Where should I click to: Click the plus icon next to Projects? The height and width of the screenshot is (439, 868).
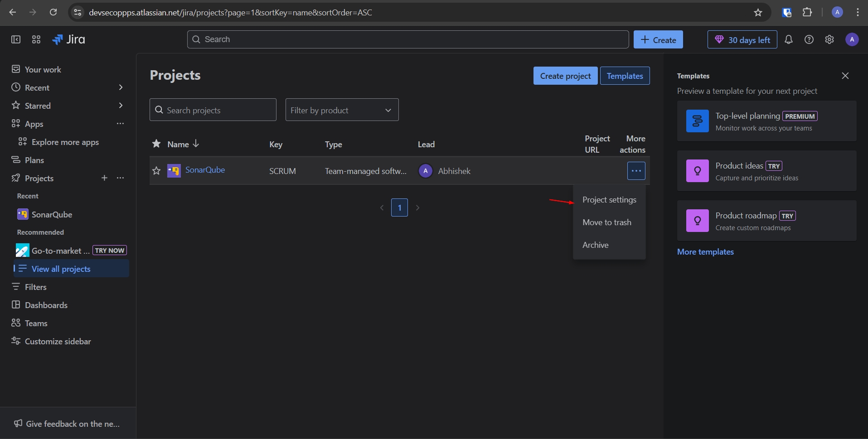click(104, 178)
